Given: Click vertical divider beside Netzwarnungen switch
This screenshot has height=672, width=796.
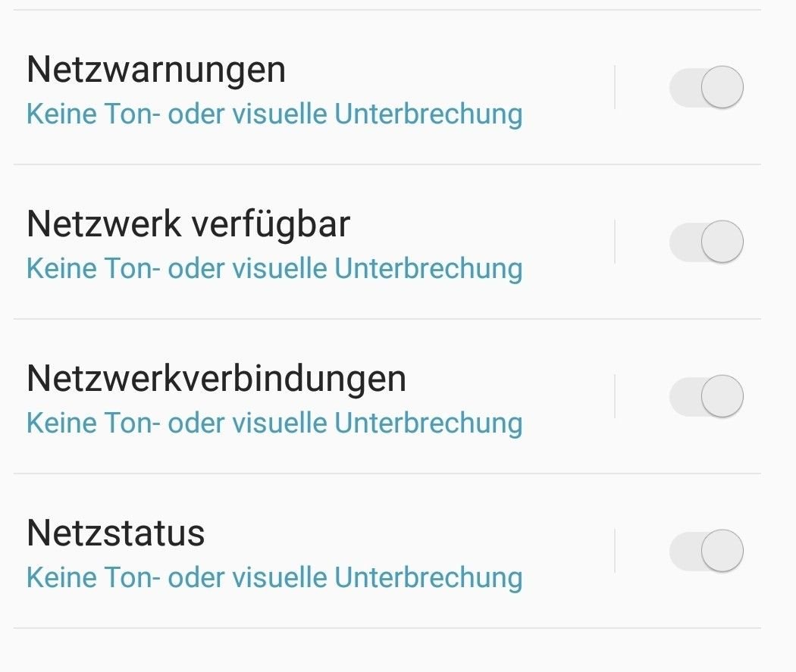Looking at the screenshot, I should [x=615, y=87].
